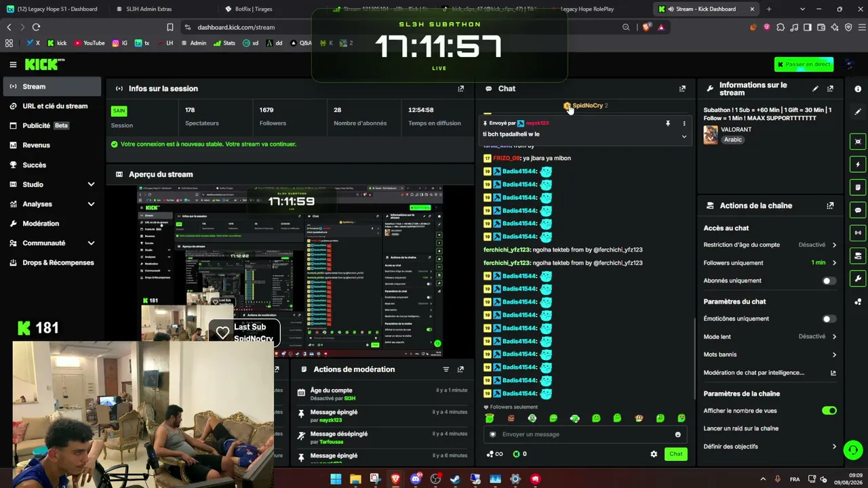Toggle Émoticônes uniquement switch
Screen dimensions: 868x488
pyautogui.click(x=829, y=319)
